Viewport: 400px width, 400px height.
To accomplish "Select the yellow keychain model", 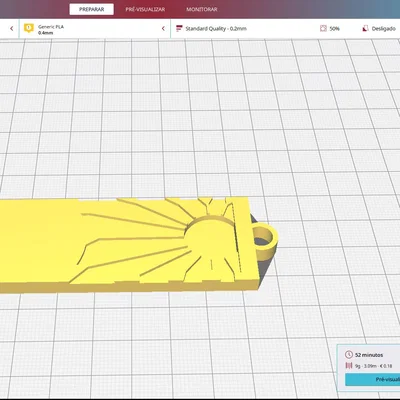I will 130,245.
